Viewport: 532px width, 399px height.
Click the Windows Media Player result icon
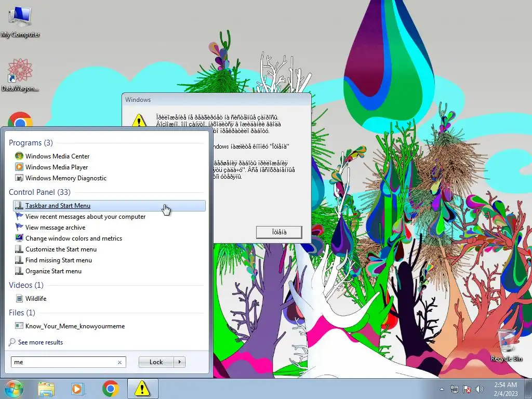point(19,167)
